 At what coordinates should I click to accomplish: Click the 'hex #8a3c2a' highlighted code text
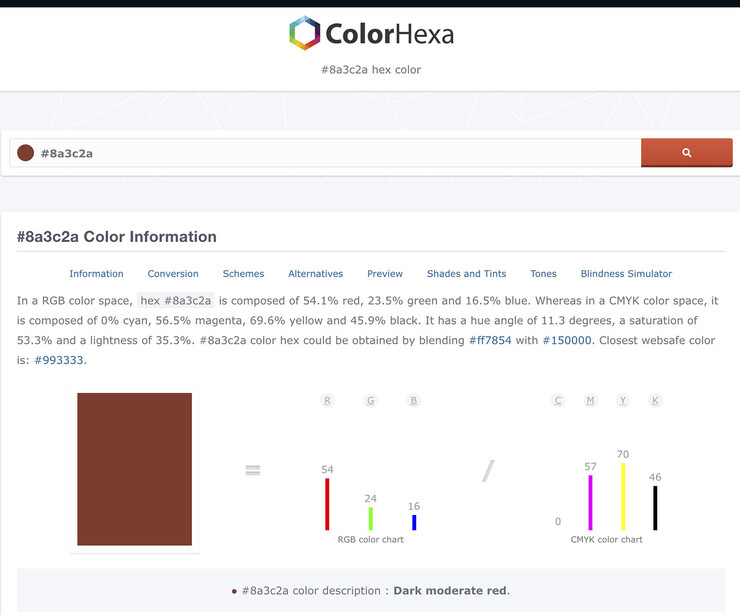[x=176, y=301]
